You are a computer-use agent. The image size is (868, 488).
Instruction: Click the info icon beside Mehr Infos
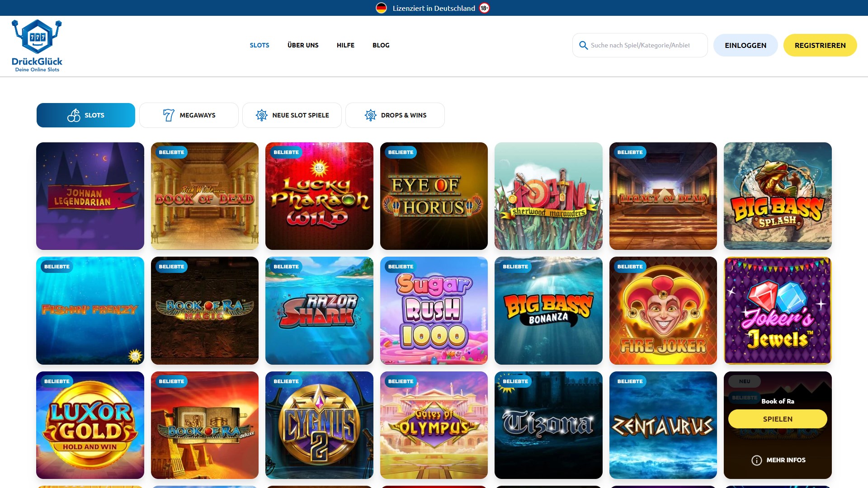pos(756,460)
